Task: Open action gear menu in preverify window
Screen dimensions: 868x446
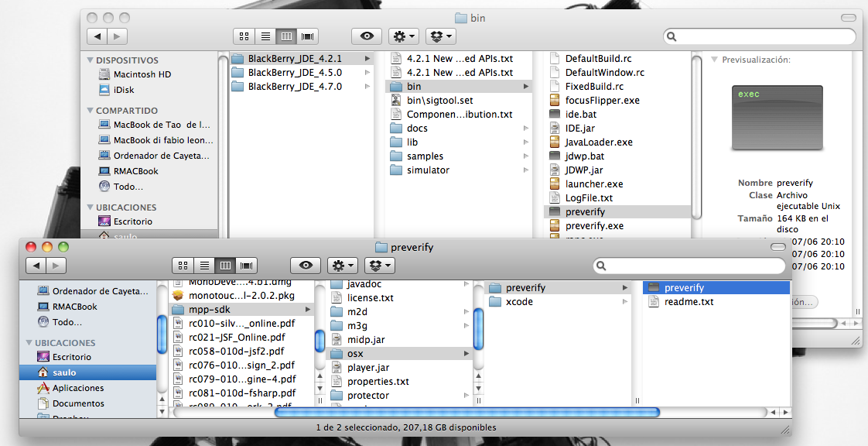Action: [343, 266]
